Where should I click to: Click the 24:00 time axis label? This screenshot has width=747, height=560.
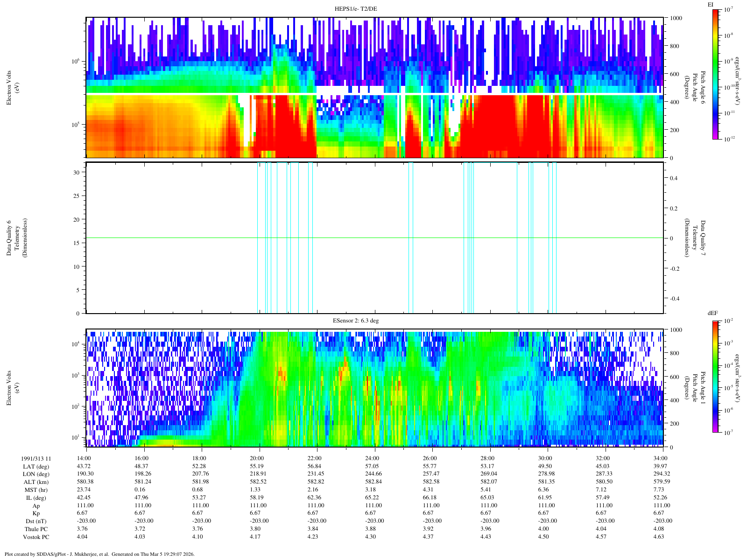point(372,458)
